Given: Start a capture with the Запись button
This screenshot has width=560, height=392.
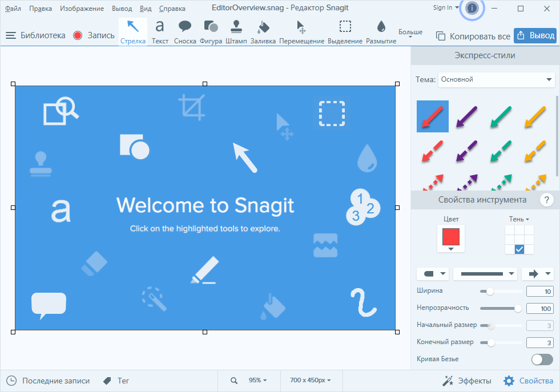Looking at the screenshot, I should (x=94, y=34).
